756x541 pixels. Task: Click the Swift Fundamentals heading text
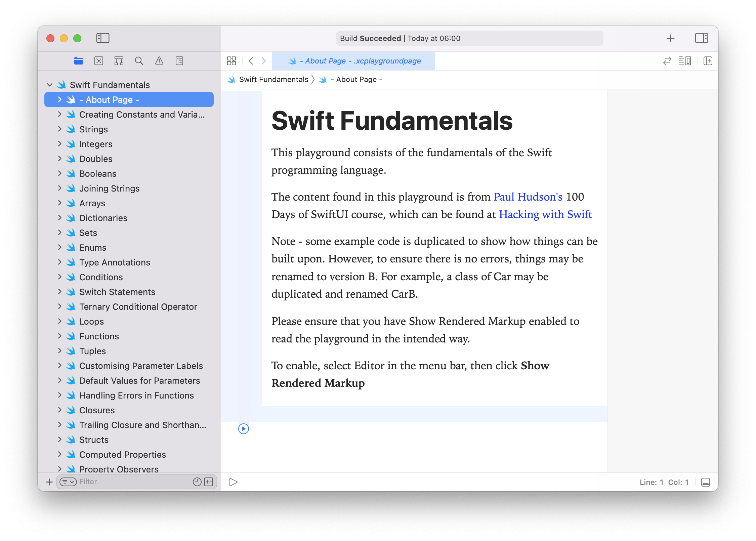point(392,121)
